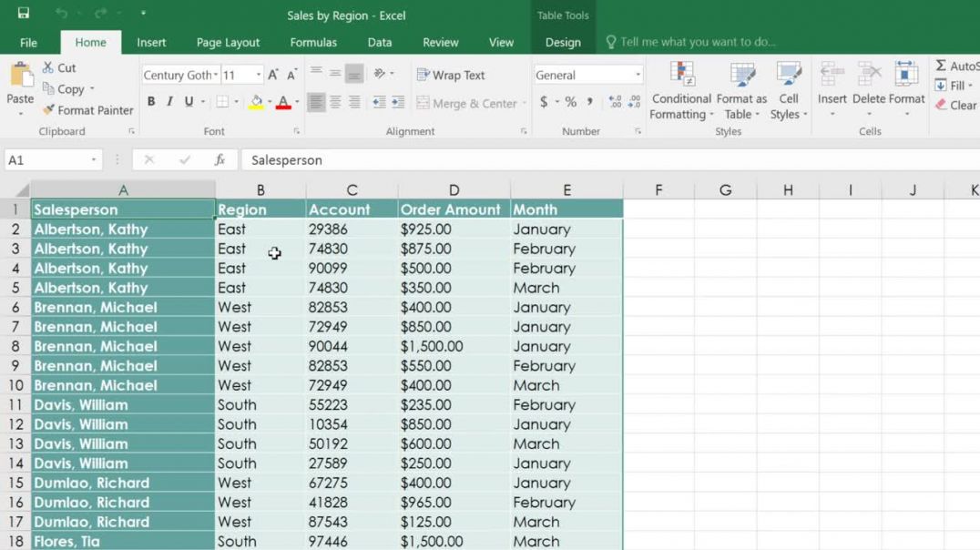Switch to the Insert tab

[x=151, y=43]
